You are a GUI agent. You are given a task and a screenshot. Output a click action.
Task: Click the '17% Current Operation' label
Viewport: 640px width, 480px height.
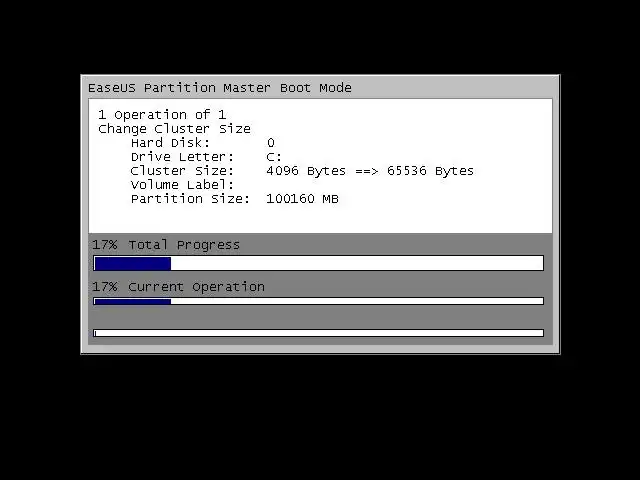178,287
